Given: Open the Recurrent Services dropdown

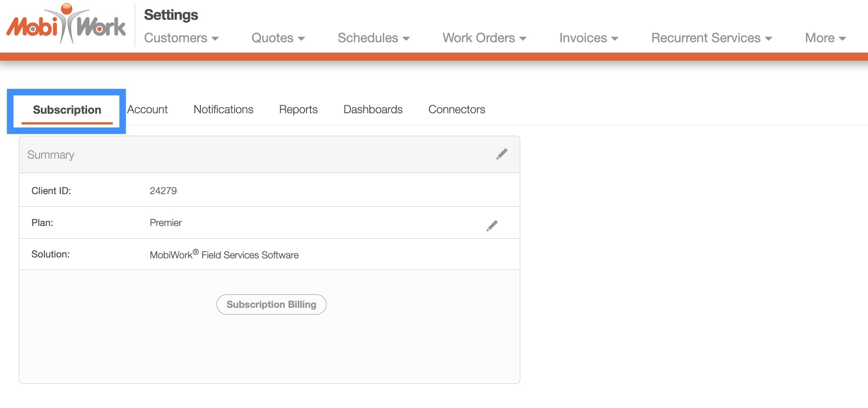Looking at the screenshot, I should (712, 38).
